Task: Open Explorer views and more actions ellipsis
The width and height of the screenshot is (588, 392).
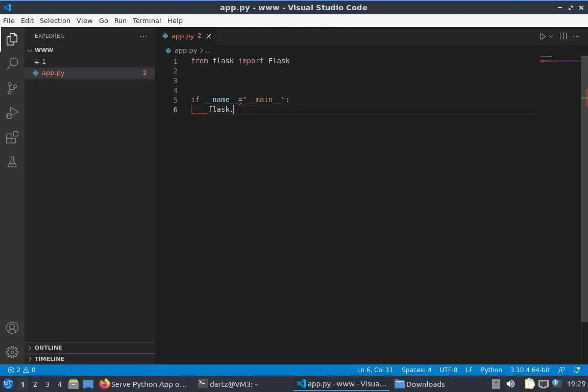Action: (143, 36)
